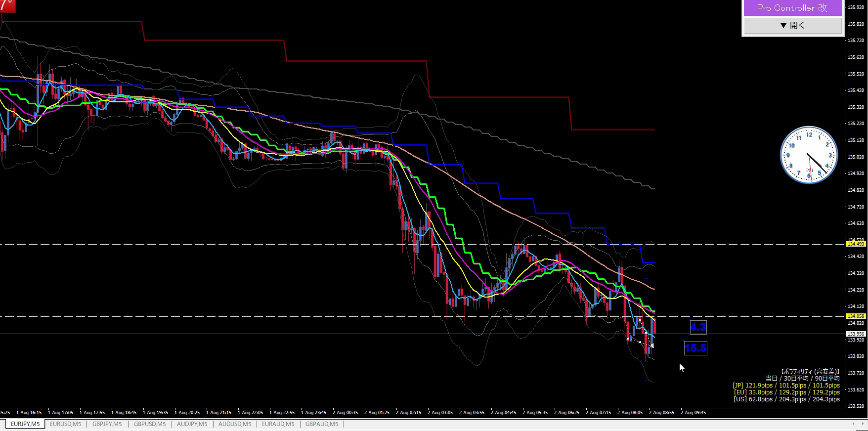Select the AUDJPY,M5 chart tab
Screen dimensions: 868x431
tap(192, 424)
